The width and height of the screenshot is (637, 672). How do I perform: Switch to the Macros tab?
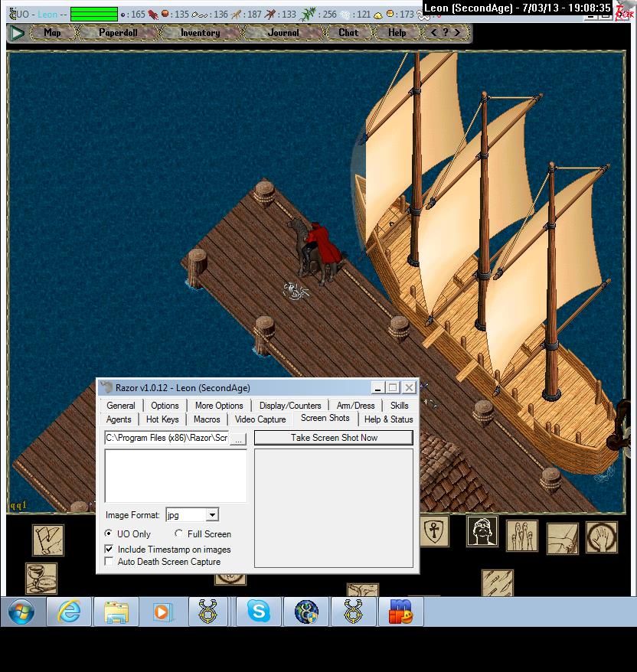point(207,419)
